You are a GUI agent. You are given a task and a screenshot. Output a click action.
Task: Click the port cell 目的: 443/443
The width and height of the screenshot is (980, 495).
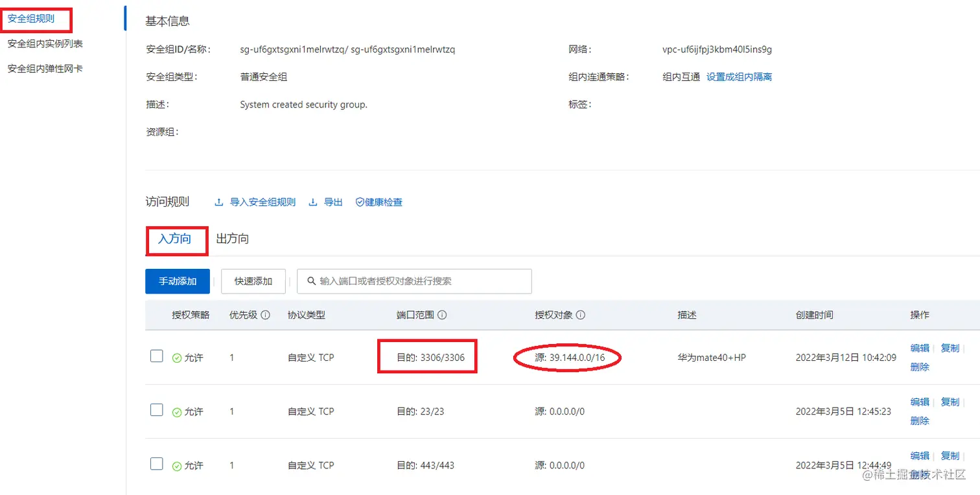(425, 465)
